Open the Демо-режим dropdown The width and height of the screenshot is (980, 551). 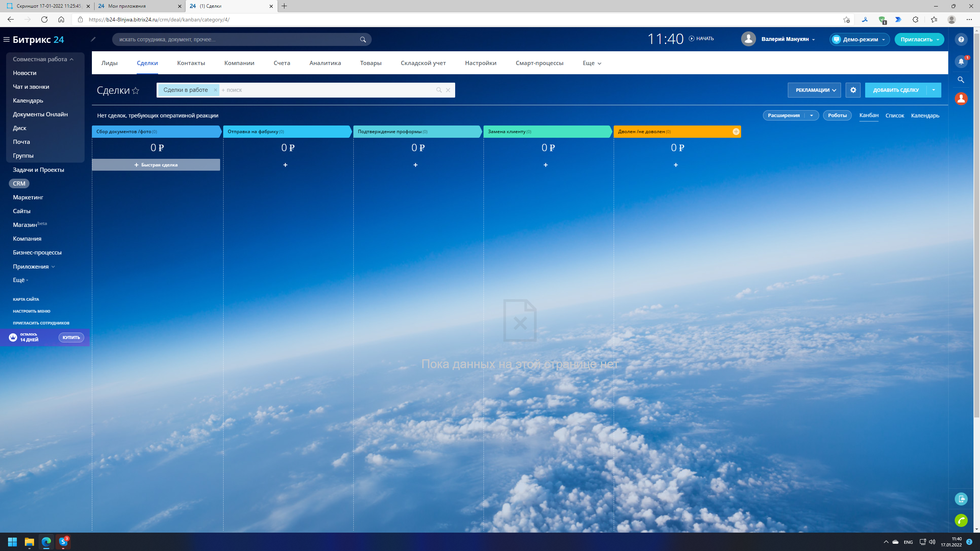860,39
